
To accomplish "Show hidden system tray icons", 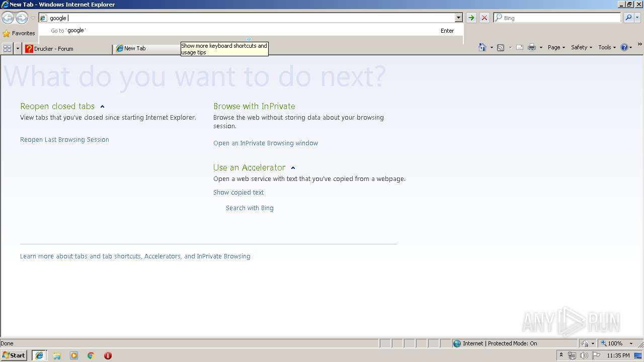I will [561, 355].
